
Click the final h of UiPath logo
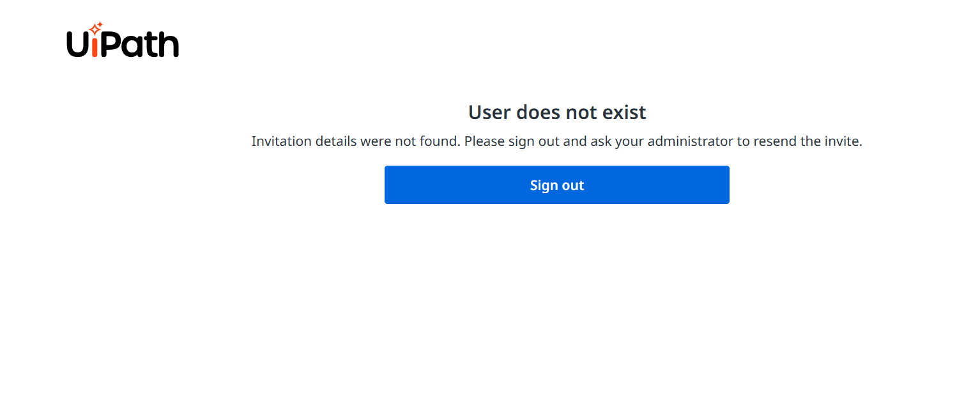[170, 44]
